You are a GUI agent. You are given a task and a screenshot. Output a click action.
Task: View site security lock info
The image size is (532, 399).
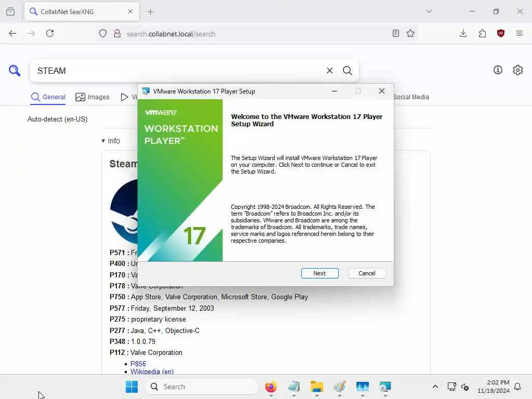point(117,33)
